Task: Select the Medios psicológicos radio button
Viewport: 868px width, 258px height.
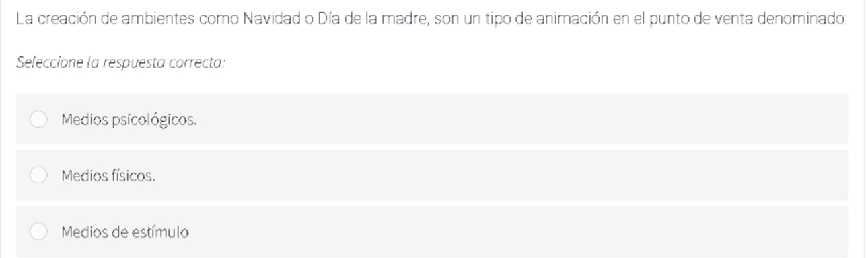Action: [x=38, y=120]
